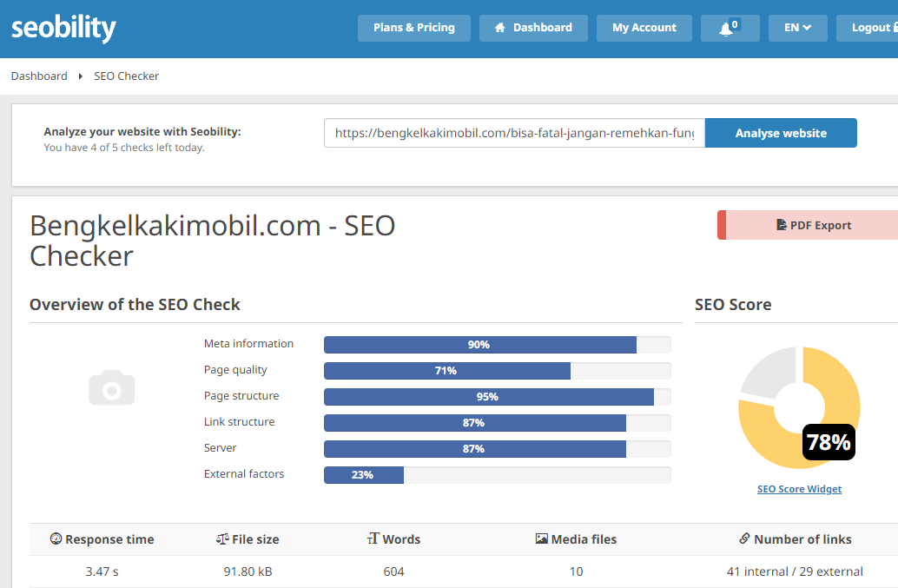Click the 78% SEO score donut chart
Image resolution: width=898 pixels, height=588 pixels.
tap(799, 407)
